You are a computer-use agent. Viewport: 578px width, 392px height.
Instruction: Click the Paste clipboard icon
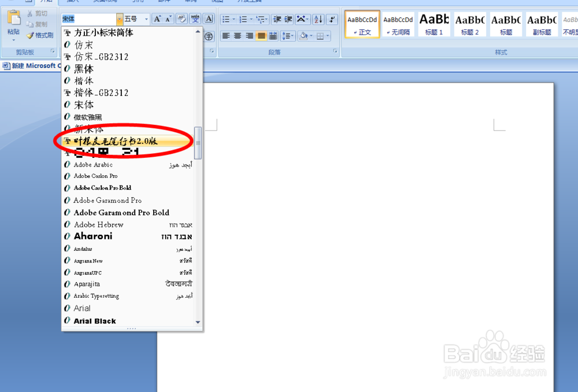pyautogui.click(x=14, y=18)
